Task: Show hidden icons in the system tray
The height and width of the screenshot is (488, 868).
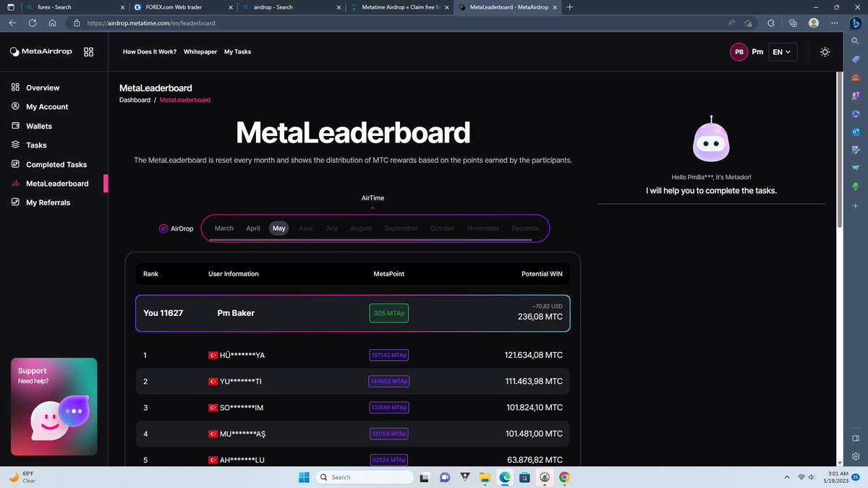Action: click(x=787, y=477)
